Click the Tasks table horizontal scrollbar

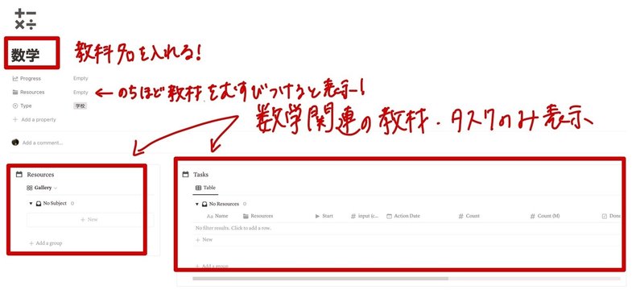320,279
